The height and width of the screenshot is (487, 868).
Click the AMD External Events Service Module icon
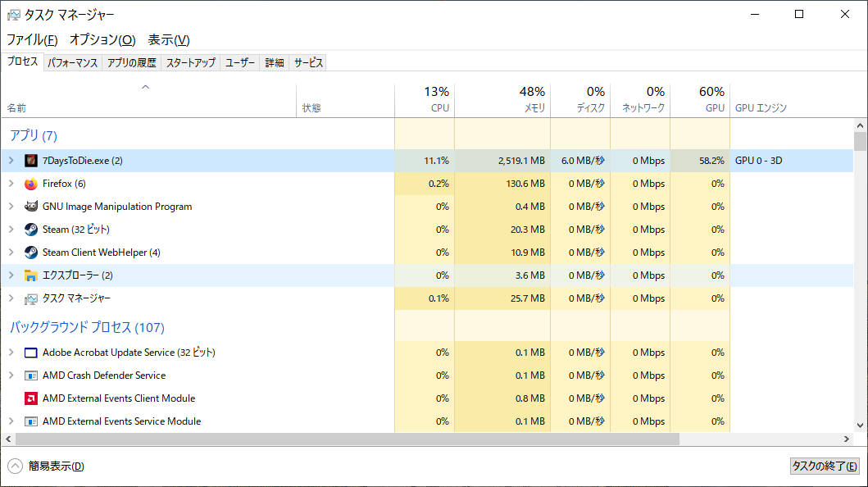point(31,421)
